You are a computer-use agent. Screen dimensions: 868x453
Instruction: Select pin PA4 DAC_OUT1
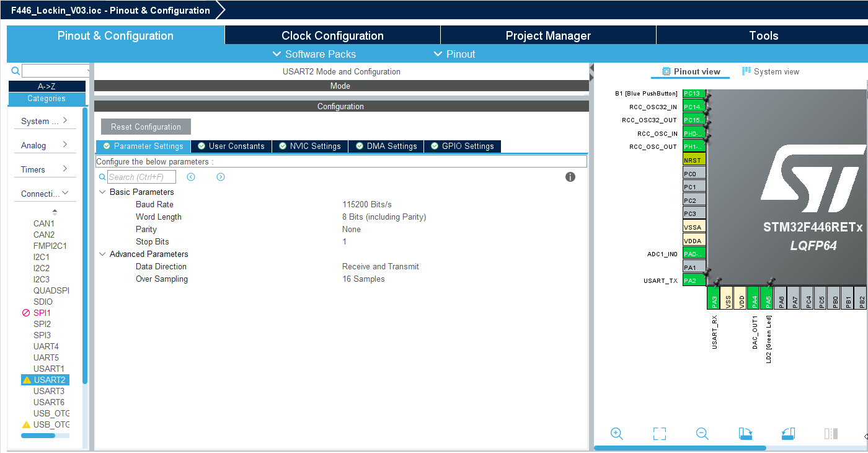[754, 298]
